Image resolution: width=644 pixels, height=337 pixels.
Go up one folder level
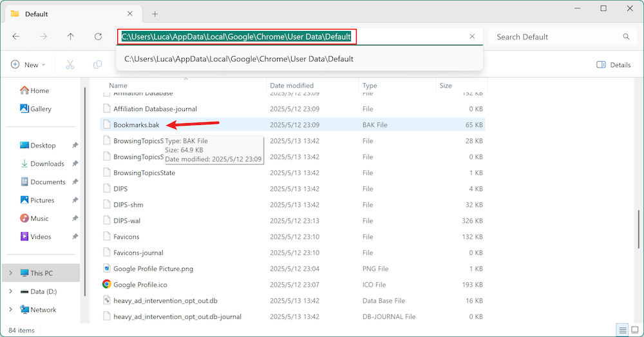point(71,37)
